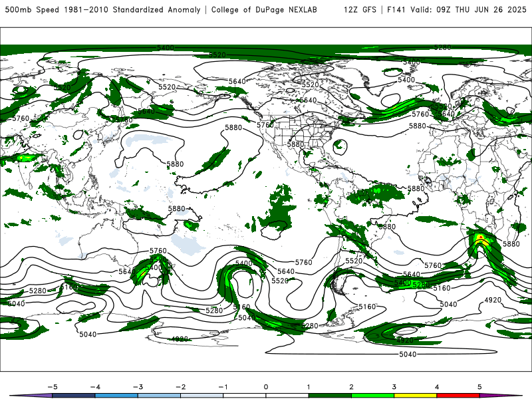Screen dimensions: 532x399
Task: Click the colorbar tick label "-2"
Action: click(x=180, y=387)
